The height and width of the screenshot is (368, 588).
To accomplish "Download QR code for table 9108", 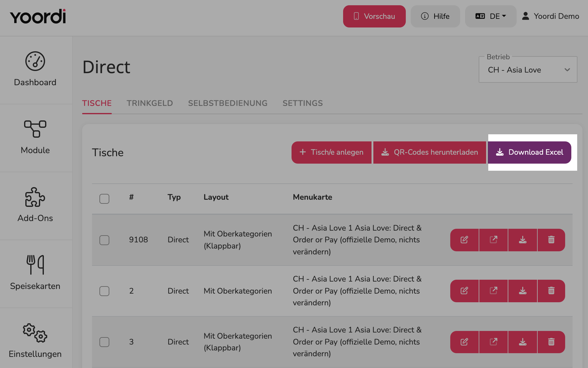I will pos(523,240).
